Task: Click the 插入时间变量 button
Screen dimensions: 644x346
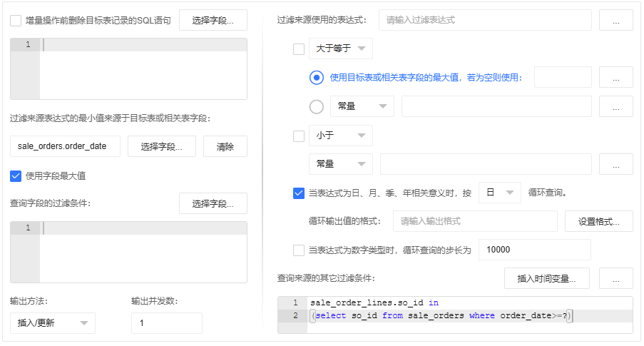Action: (x=547, y=279)
